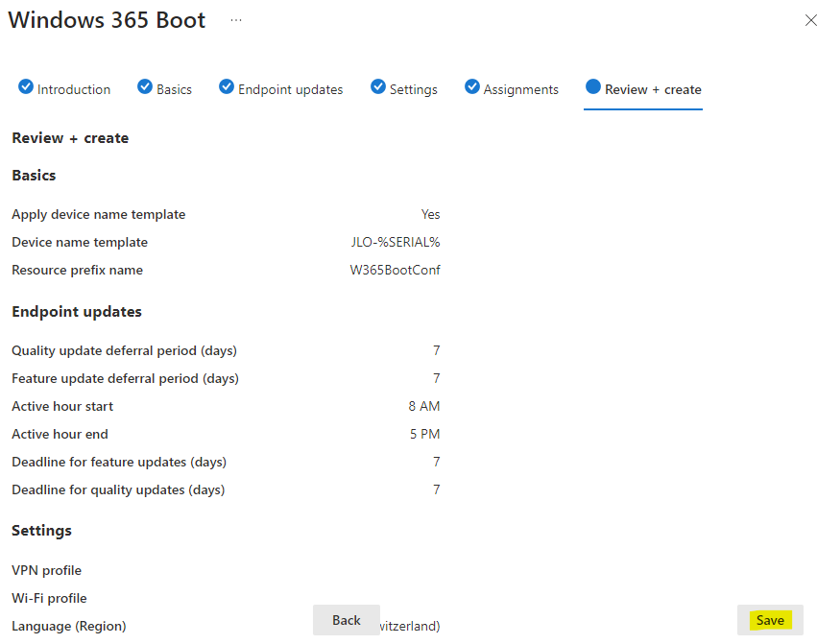Go to the Introduction tab

click(x=64, y=89)
